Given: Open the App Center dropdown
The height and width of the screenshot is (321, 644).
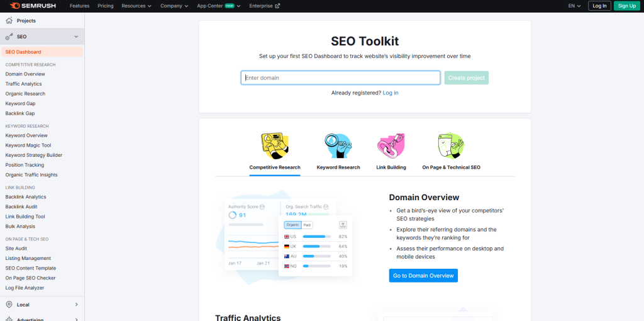Looking at the screenshot, I should [218, 6].
